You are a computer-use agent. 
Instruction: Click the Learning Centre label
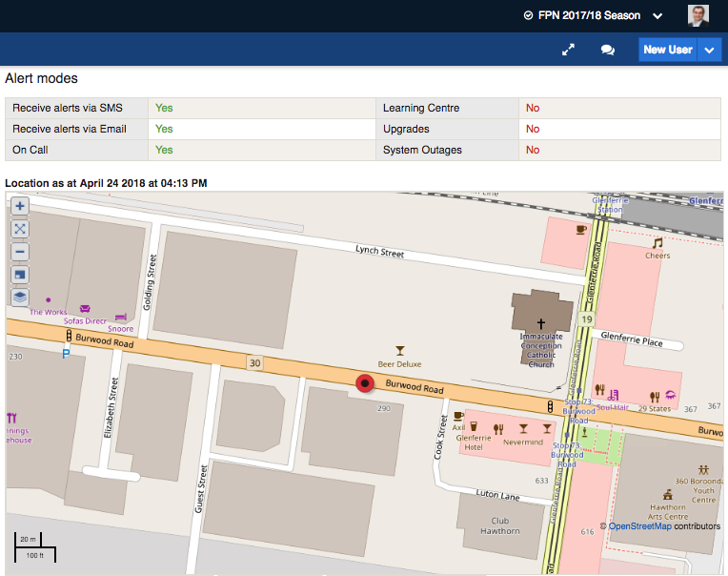click(421, 108)
